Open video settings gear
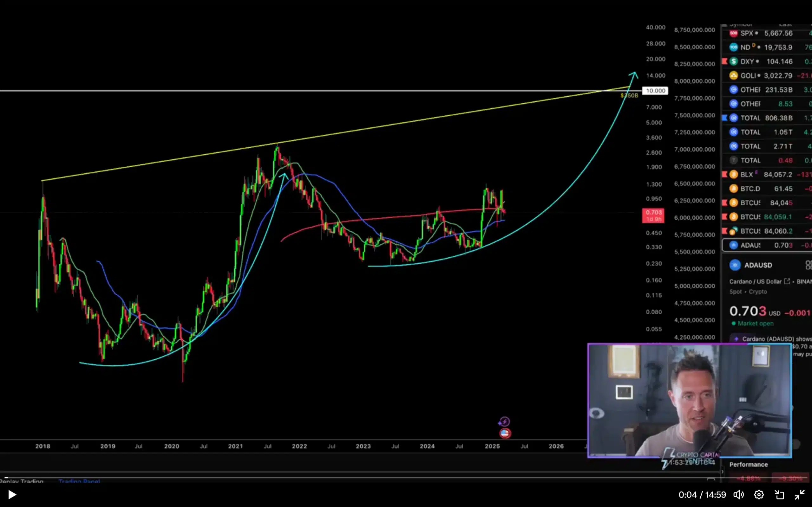This screenshot has width=812, height=507. pos(759,495)
